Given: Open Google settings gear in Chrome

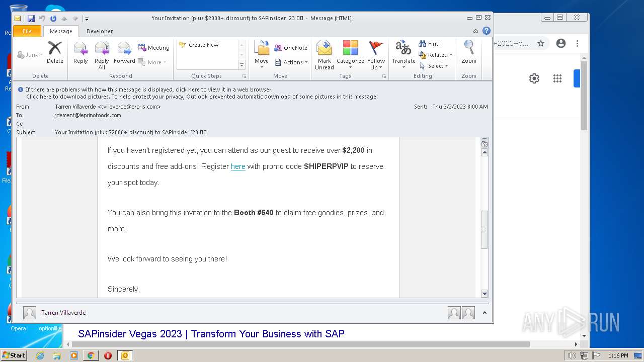Looking at the screenshot, I should click(x=534, y=78).
